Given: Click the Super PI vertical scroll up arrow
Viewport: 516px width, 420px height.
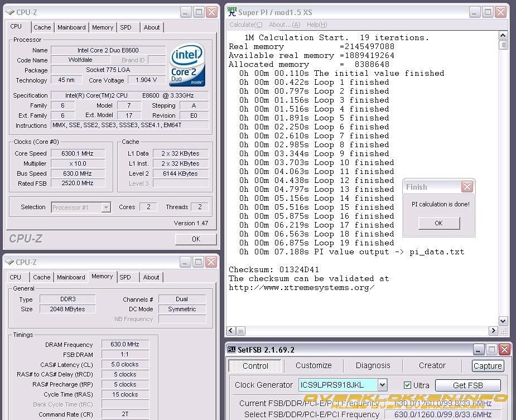Looking at the screenshot, I should 503,35.
